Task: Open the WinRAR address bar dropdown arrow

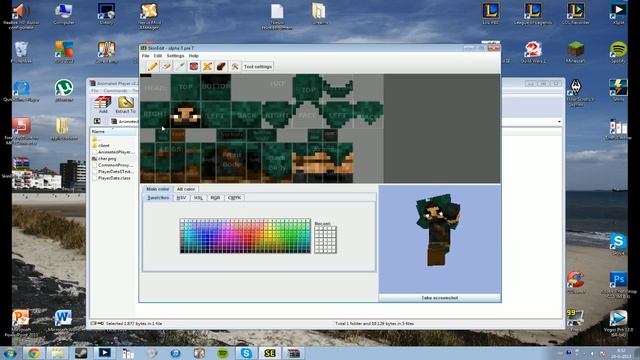Action: [x=559, y=122]
